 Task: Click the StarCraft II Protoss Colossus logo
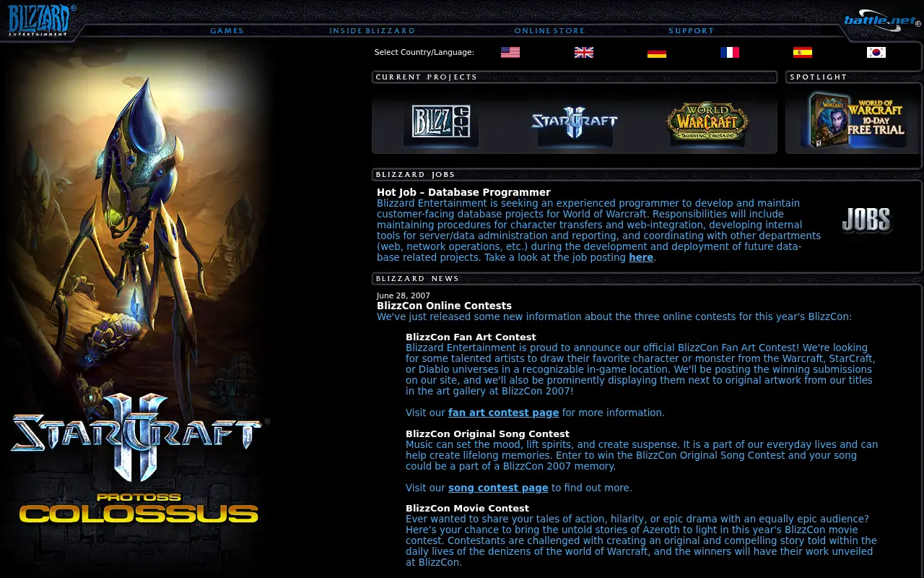(x=139, y=459)
